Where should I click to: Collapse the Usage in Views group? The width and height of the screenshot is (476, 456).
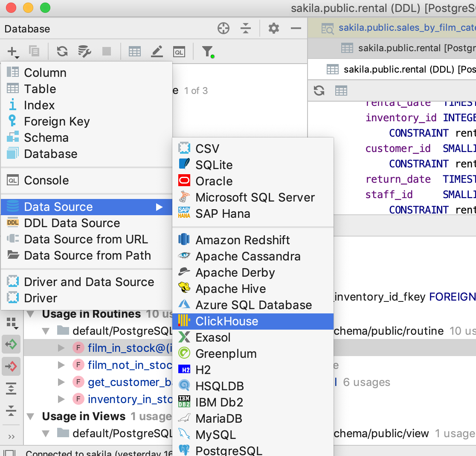30,417
